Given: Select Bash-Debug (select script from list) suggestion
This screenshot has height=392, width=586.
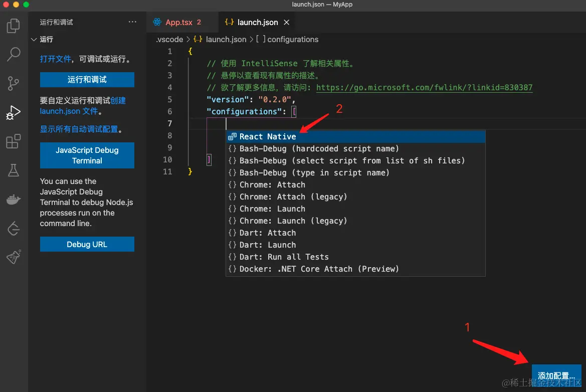Looking at the screenshot, I should click(x=355, y=161).
